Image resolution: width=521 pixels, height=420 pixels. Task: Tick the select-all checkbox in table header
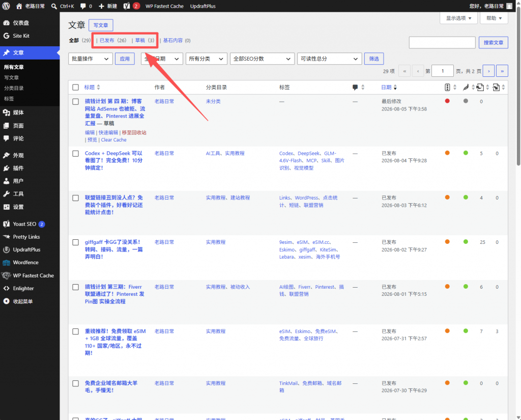coord(75,88)
